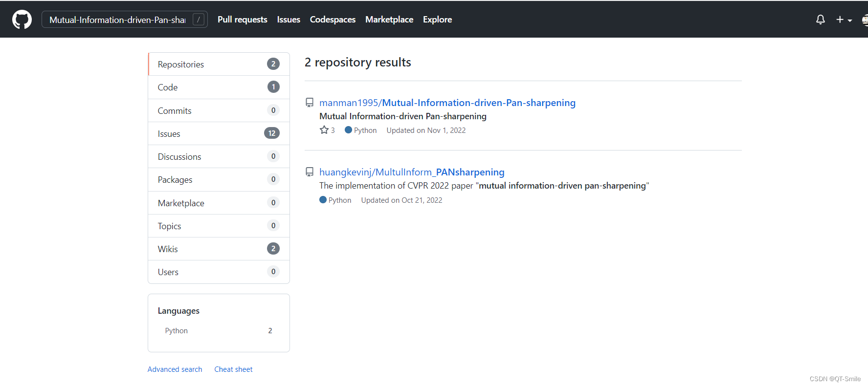Open the Advanced search link
Viewport: 868px width, 387px height.
(x=175, y=369)
